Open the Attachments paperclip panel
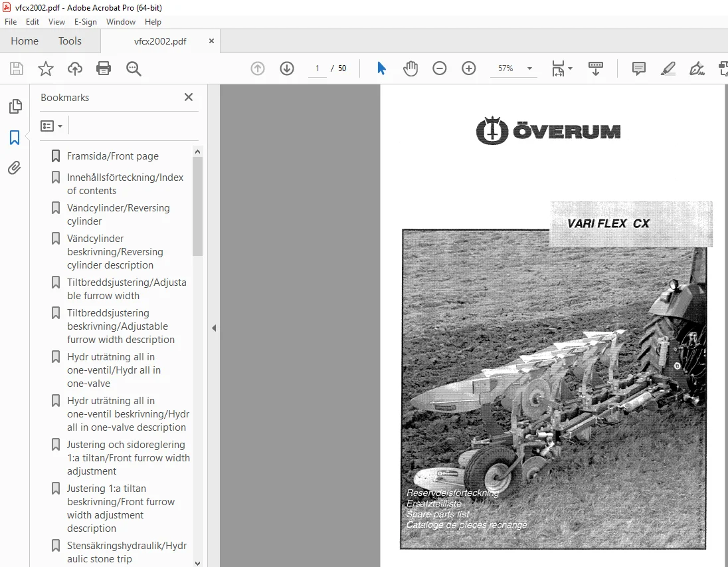Screen dimensions: 728x567 tap(15, 168)
